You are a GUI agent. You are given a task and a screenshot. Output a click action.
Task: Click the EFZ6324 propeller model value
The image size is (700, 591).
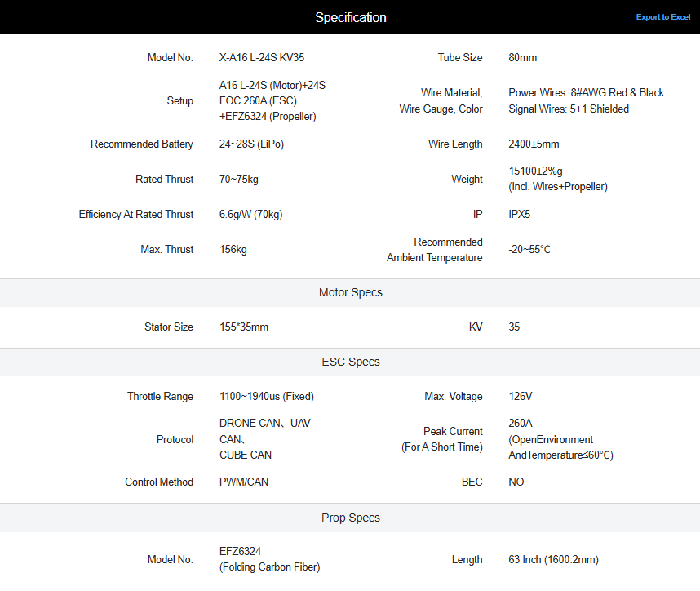(270, 559)
